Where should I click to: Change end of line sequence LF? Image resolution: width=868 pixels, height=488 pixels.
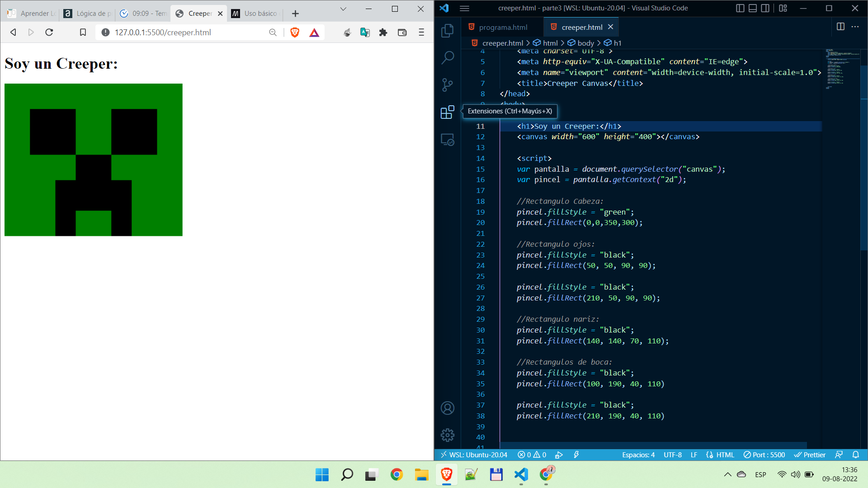pos(694,455)
